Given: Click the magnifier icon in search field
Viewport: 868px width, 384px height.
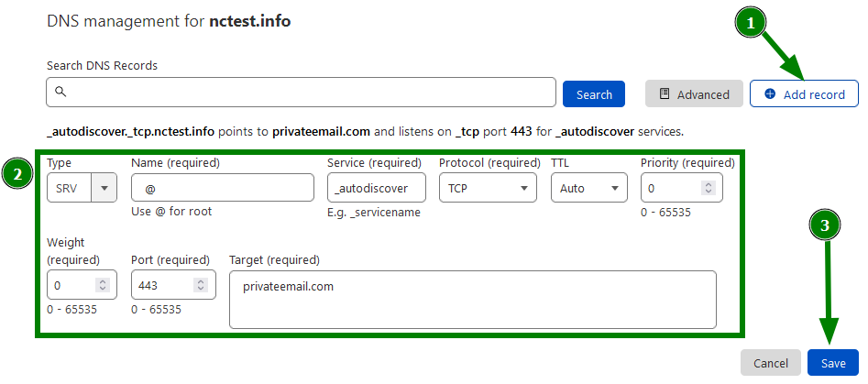Looking at the screenshot, I should coord(60,92).
